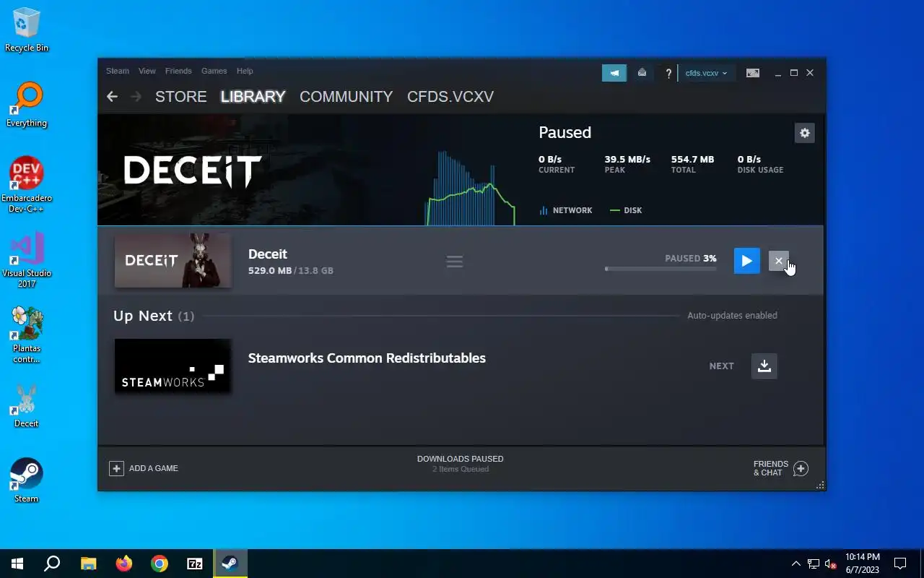
Task: Click ADD A GAME button
Action: (x=144, y=468)
